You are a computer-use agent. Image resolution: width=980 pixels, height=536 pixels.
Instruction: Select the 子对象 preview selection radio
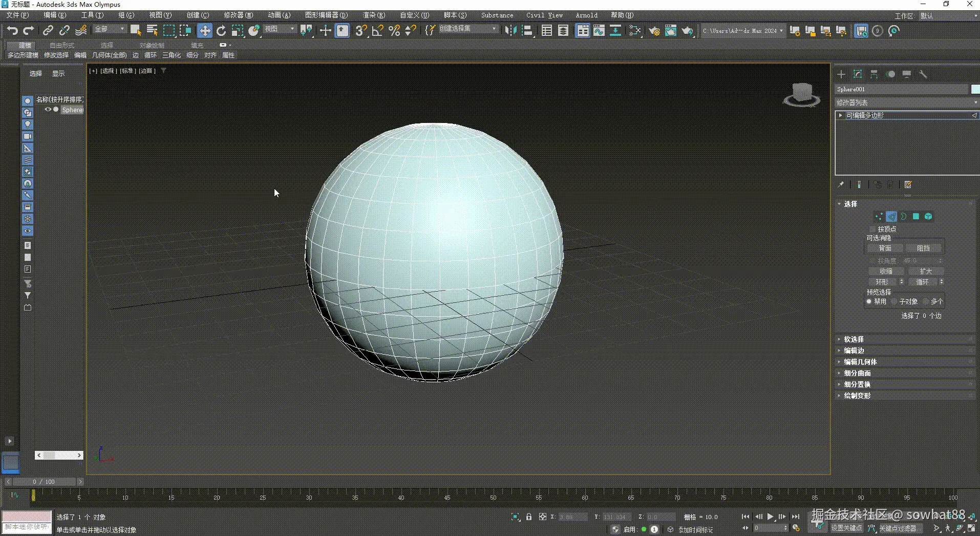coord(894,302)
